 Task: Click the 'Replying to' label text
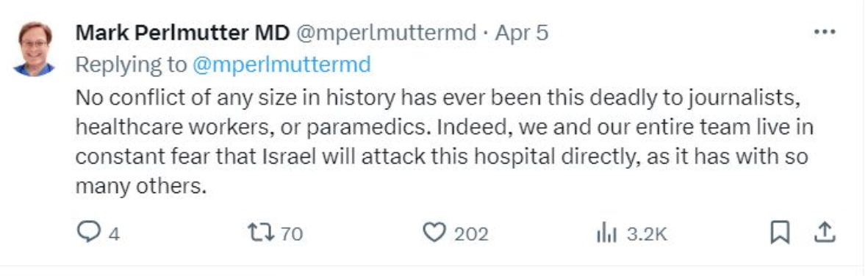(132, 65)
